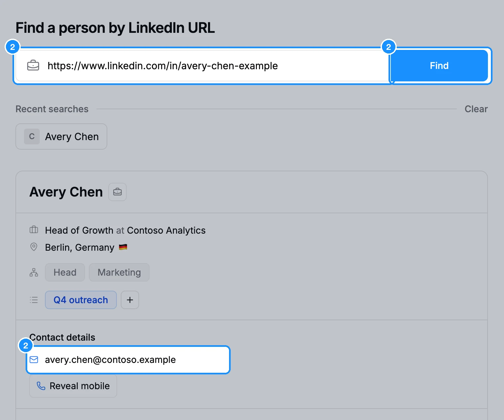Click the job title briefcase icon

[34, 230]
